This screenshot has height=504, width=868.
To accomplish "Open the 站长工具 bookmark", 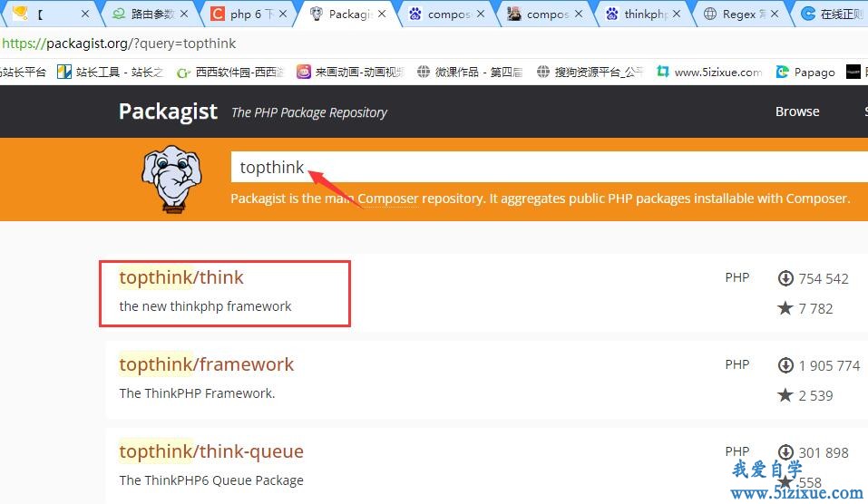I will (111, 72).
